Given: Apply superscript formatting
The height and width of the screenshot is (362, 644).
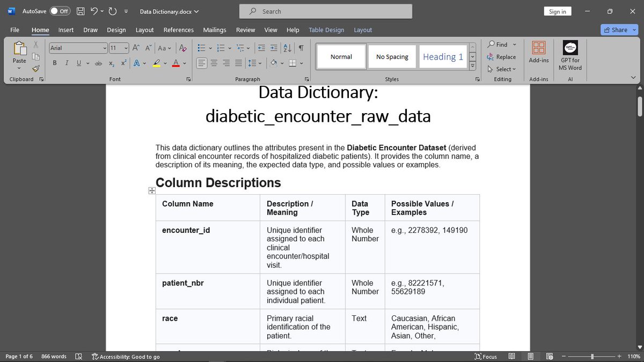Looking at the screenshot, I should coord(123,63).
